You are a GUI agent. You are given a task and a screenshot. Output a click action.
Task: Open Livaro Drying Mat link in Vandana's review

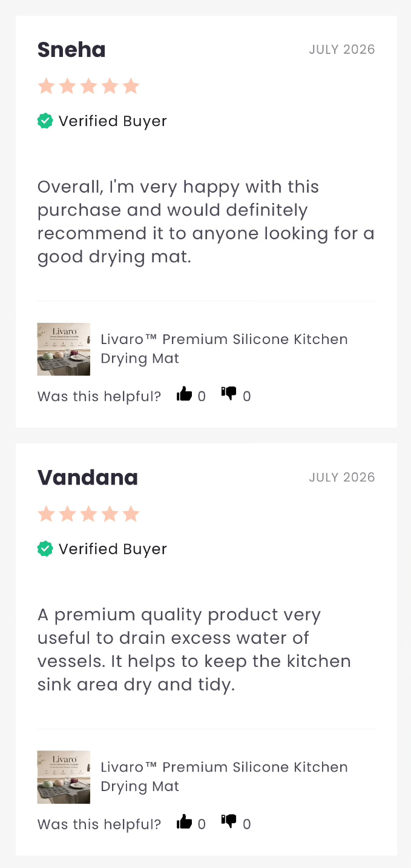[224, 777]
